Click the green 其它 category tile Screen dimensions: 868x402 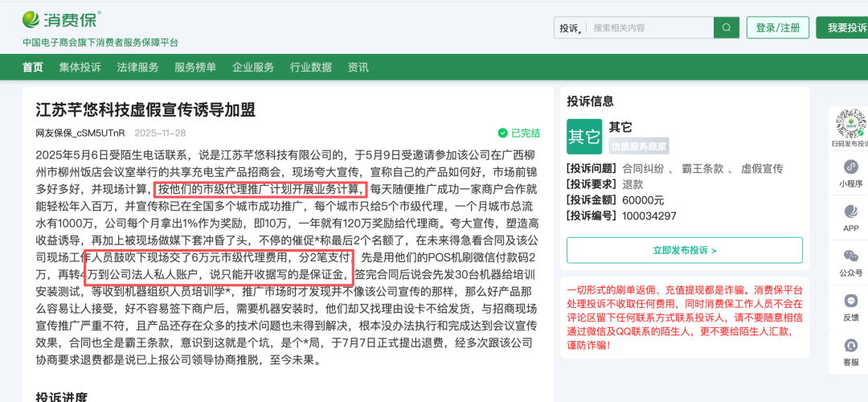(584, 136)
